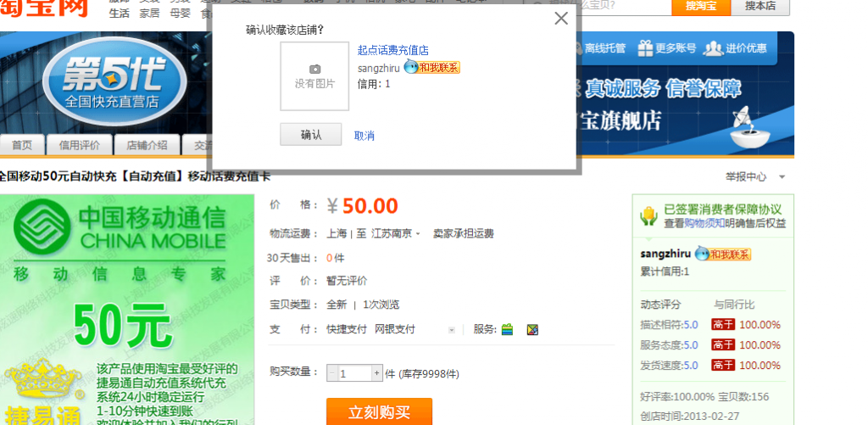Click the gift icon 更多账号
Image resolution: width=868 pixels, height=425 pixels.
[x=645, y=48]
